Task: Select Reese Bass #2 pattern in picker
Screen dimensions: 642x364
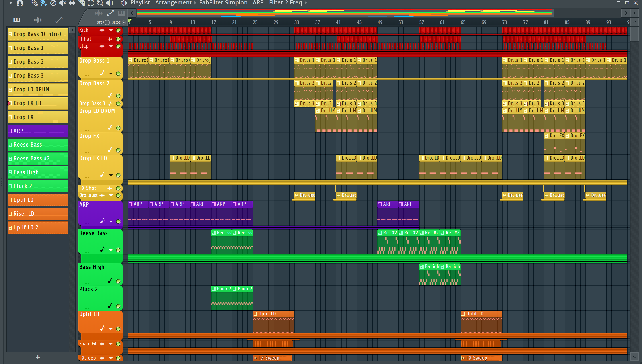Action: click(38, 159)
